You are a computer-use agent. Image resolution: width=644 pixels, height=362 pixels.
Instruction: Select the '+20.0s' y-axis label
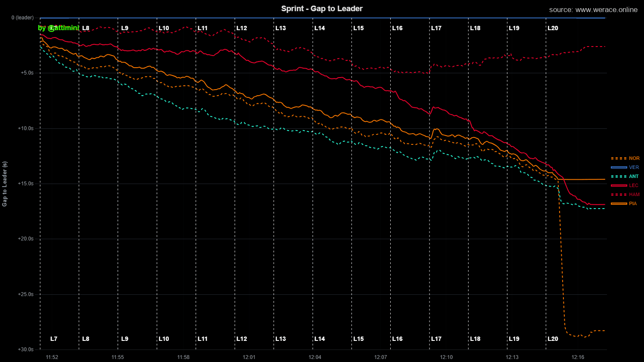click(26, 239)
